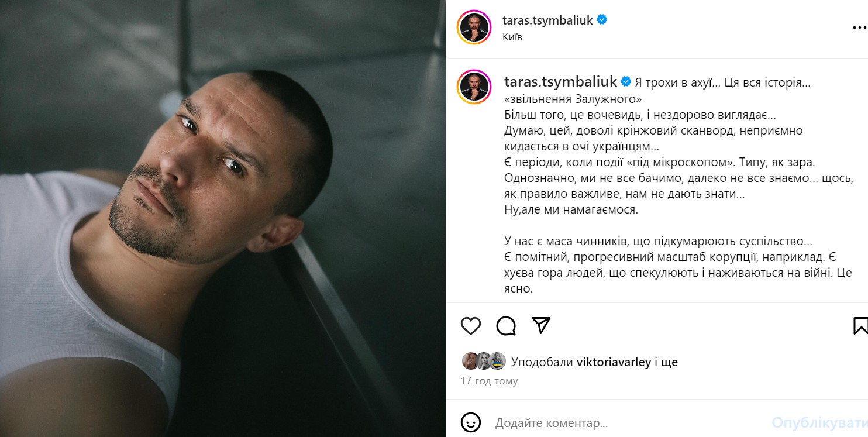Open the three-dot more options menu
The width and height of the screenshot is (868, 437).
pos(859,27)
